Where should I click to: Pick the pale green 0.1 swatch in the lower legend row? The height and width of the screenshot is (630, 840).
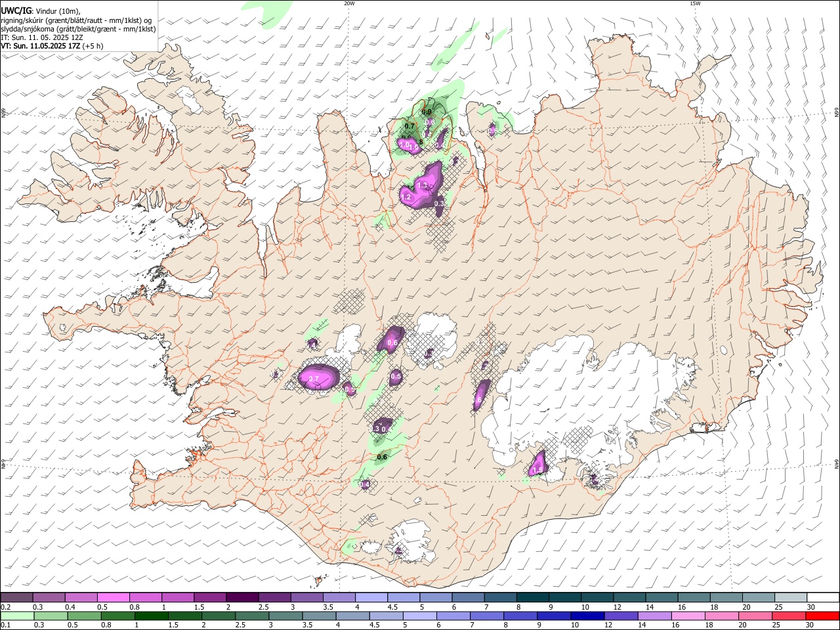point(16,616)
